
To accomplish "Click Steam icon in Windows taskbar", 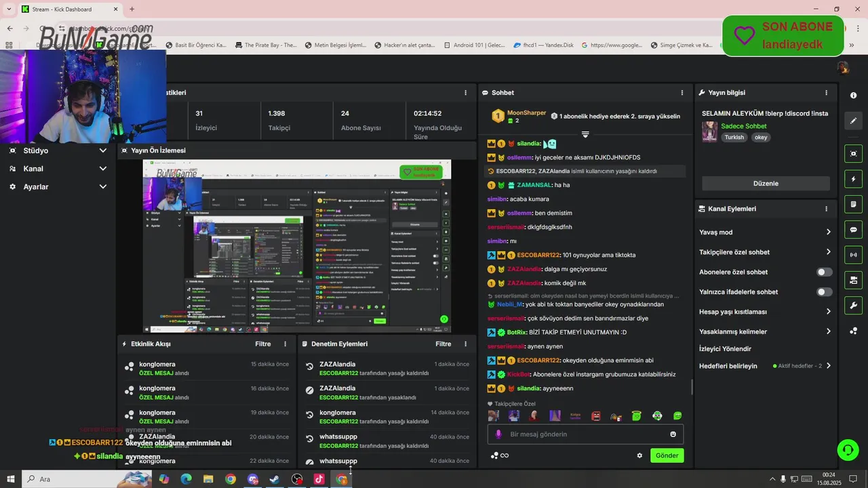I will 275,479.
